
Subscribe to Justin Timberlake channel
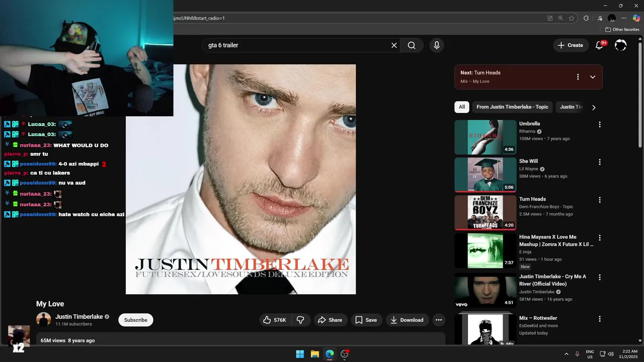[x=136, y=320]
